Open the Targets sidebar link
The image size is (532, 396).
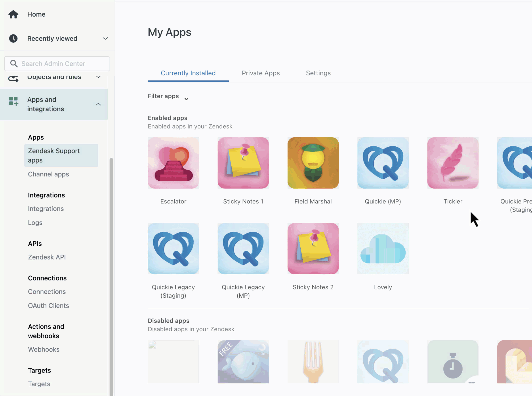click(x=39, y=384)
